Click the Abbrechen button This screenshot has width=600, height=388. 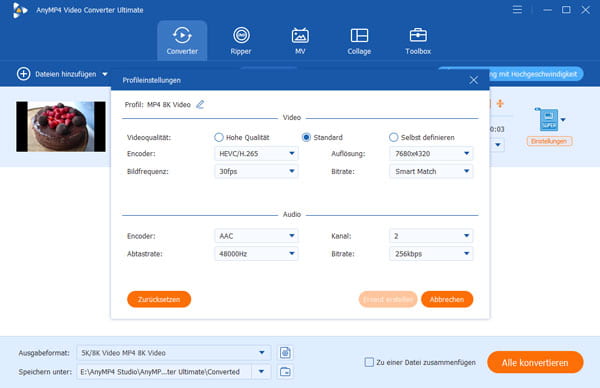[x=447, y=299]
